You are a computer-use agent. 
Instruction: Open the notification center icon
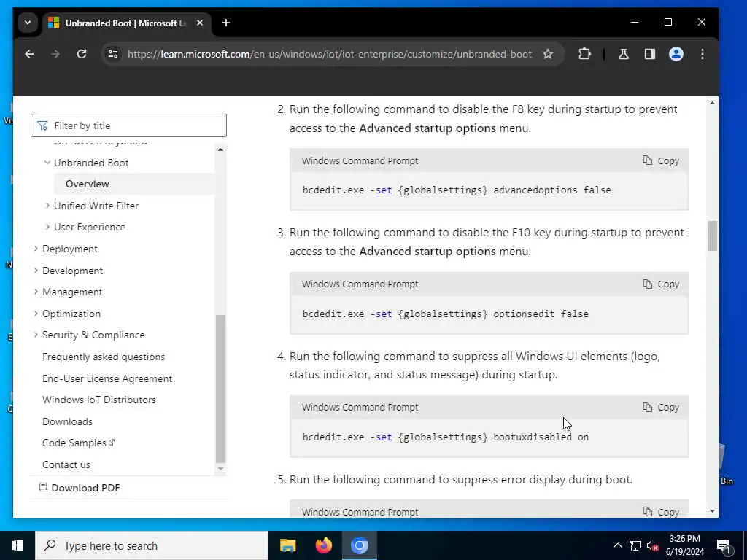tap(724, 545)
